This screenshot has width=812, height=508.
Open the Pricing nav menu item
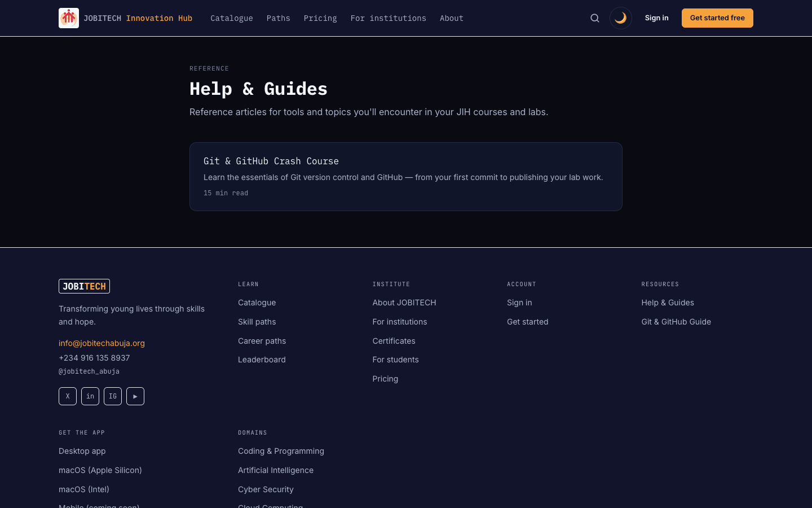click(x=320, y=18)
